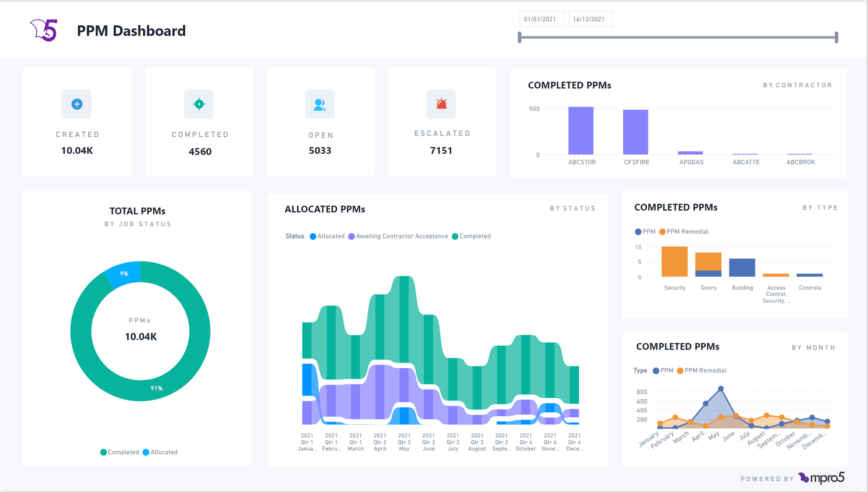Select the Security bar in Completed PPMs by Type
Screen dimensions: 868x492
coord(675,261)
